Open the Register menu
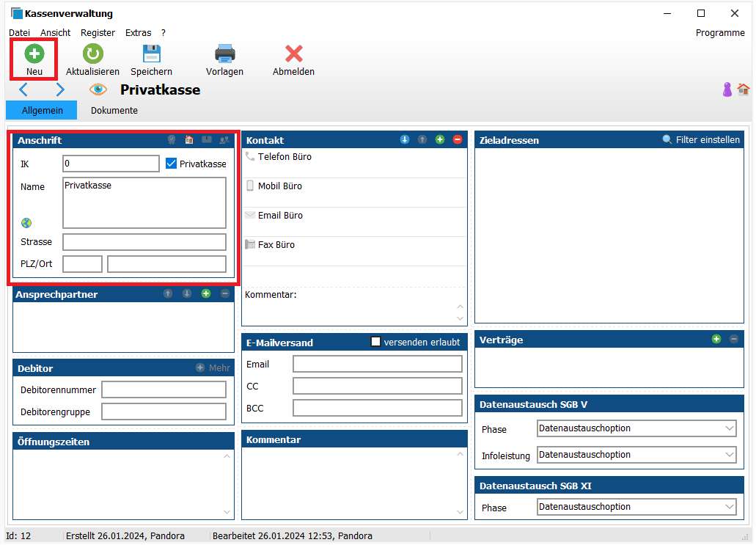Viewport: 756px width, 545px height. (98, 33)
